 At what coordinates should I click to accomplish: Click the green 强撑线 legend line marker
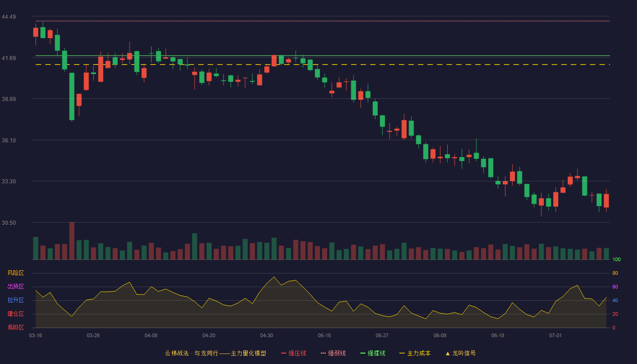click(x=363, y=353)
